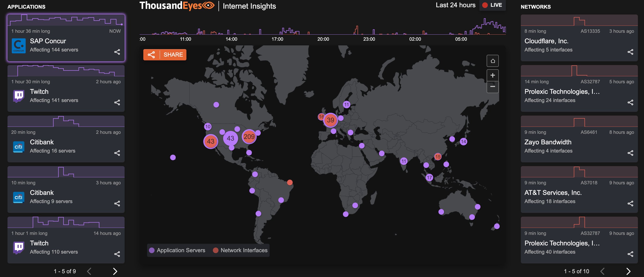Toggle Application Servers legend item

pyautogui.click(x=177, y=250)
